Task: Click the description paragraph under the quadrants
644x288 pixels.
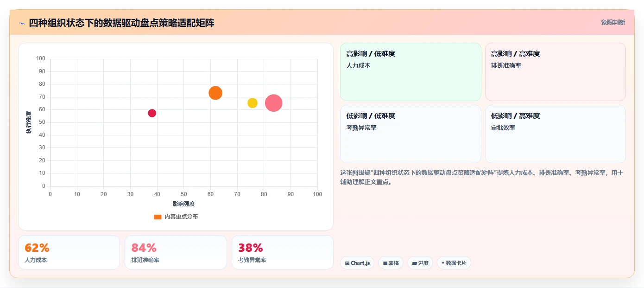Action: [x=482, y=178]
